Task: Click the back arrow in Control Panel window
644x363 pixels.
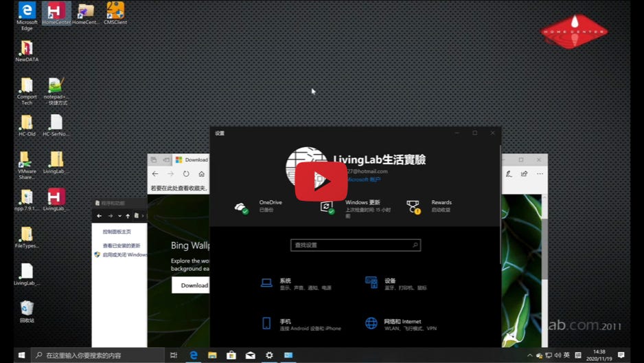Action: (100, 216)
